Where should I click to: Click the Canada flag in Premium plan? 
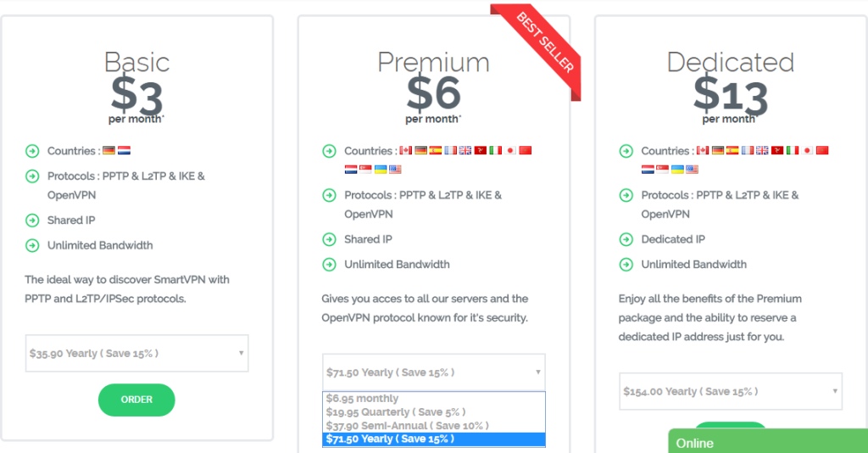tap(406, 151)
